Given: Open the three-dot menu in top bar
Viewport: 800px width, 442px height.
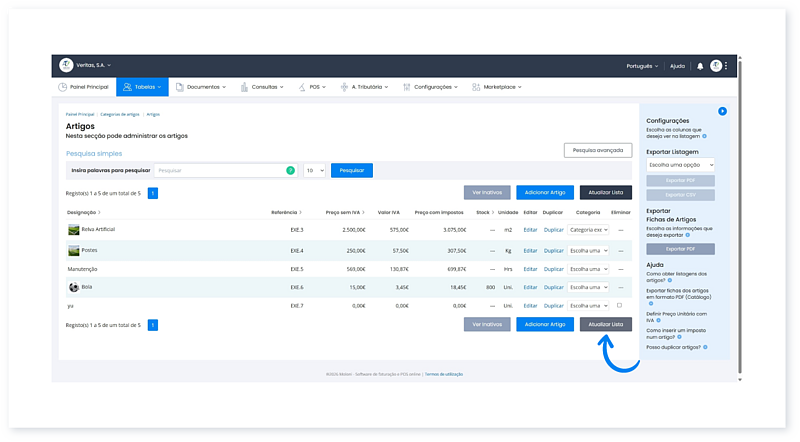Looking at the screenshot, I should point(727,66).
